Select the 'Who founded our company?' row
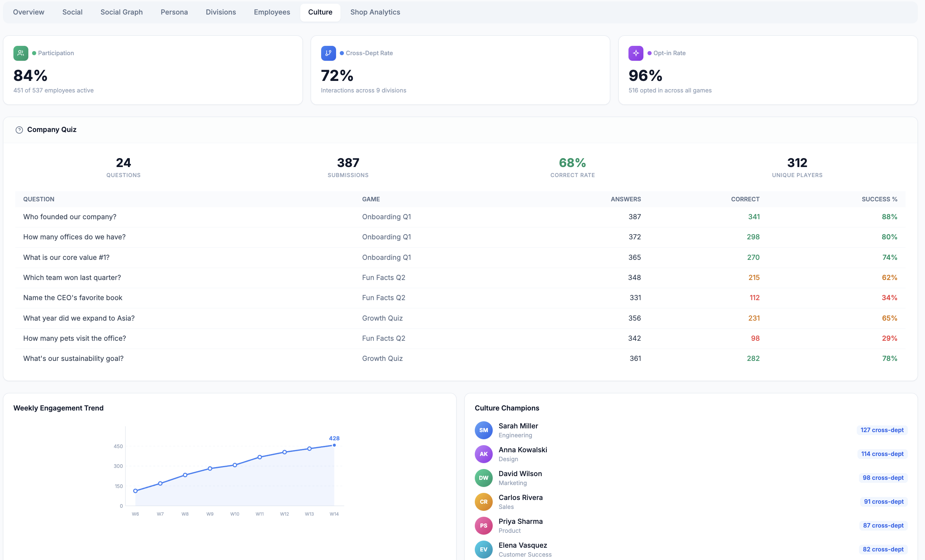The image size is (925, 560). tap(460, 217)
